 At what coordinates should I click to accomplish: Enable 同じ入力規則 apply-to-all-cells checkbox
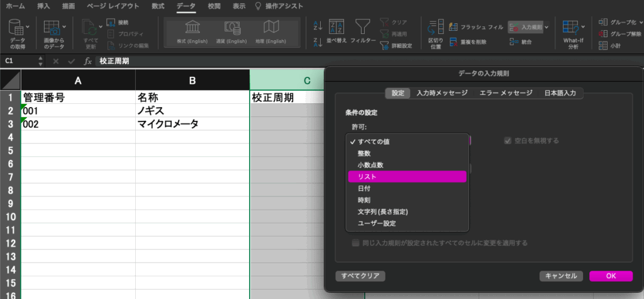click(x=357, y=242)
